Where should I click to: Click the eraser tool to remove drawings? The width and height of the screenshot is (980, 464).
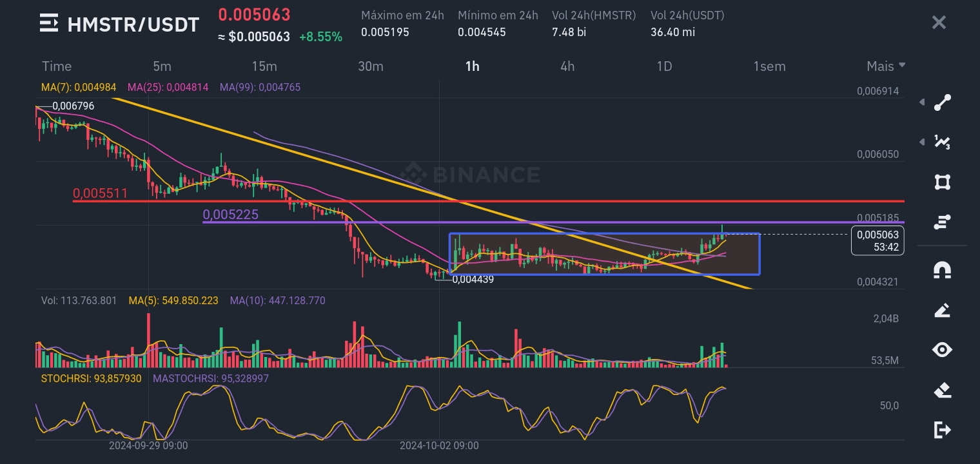click(x=942, y=390)
